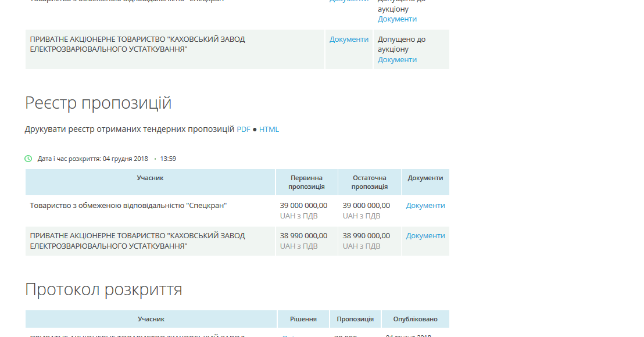Viewport: 644px width, 337px height.
Task: Click the Пропозиція column header in protocol table
Action: (355, 319)
